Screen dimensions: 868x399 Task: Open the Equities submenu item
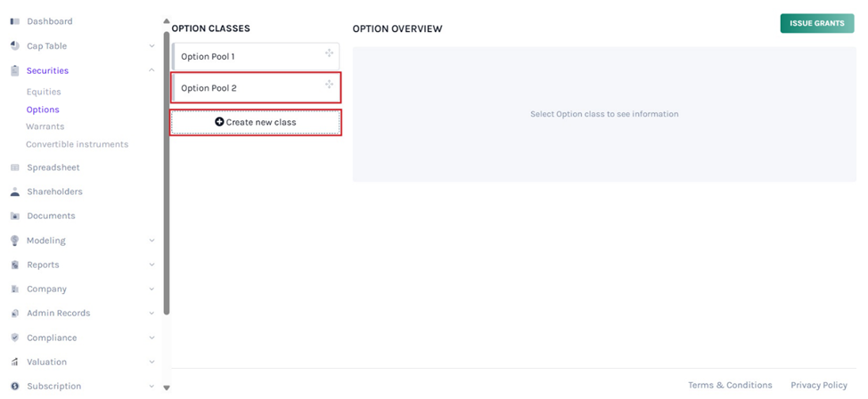coord(44,92)
